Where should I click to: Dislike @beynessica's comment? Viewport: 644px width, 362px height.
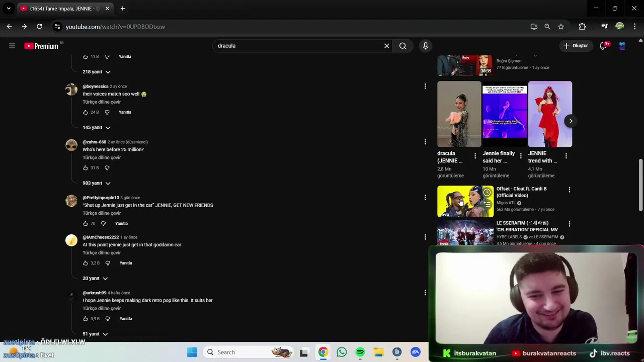(107, 112)
